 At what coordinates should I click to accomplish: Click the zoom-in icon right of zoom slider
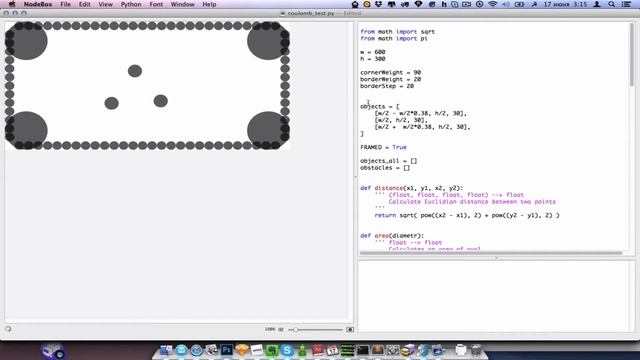coord(350,329)
